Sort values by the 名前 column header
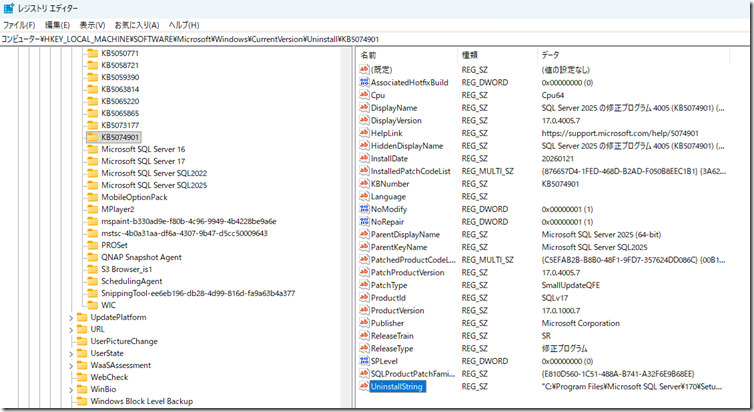The image size is (754, 412). [x=368, y=54]
